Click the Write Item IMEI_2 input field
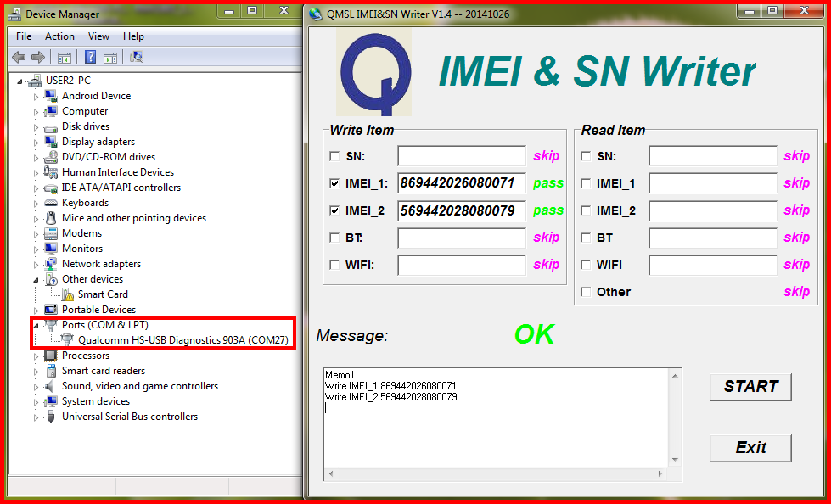This screenshot has width=831, height=504. [462, 211]
